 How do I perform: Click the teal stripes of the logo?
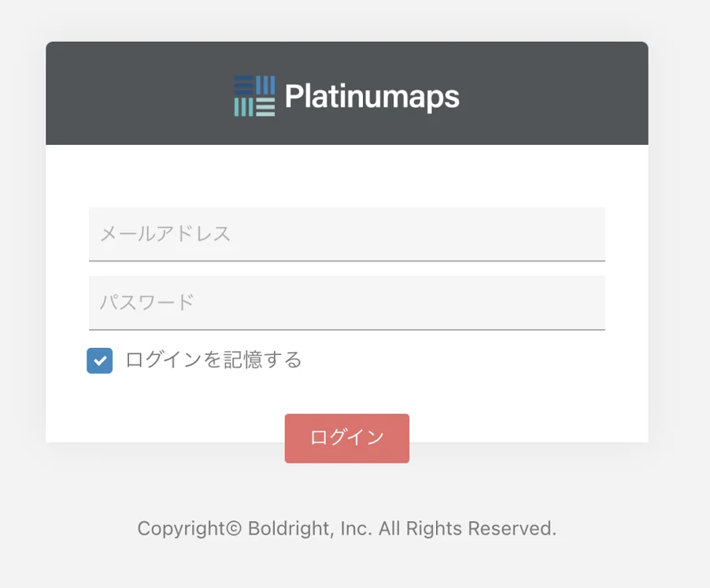point(244,108)
